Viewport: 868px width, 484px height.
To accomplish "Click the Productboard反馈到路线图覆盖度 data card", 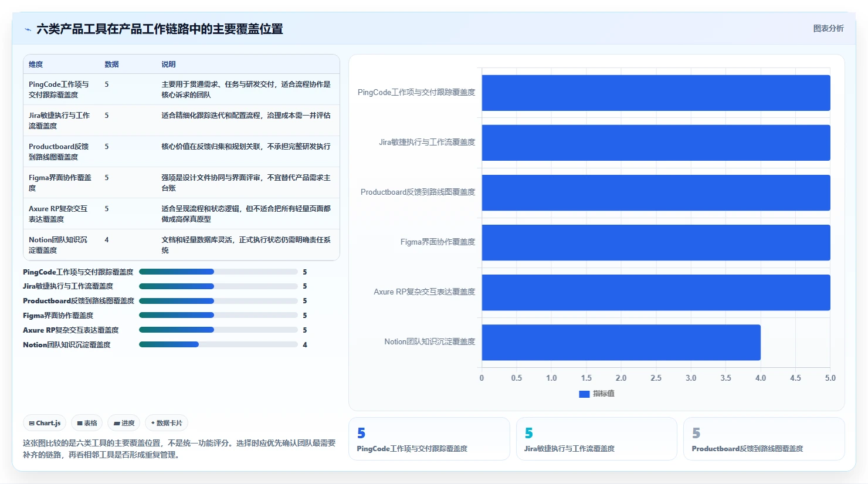I will (764, 439).
